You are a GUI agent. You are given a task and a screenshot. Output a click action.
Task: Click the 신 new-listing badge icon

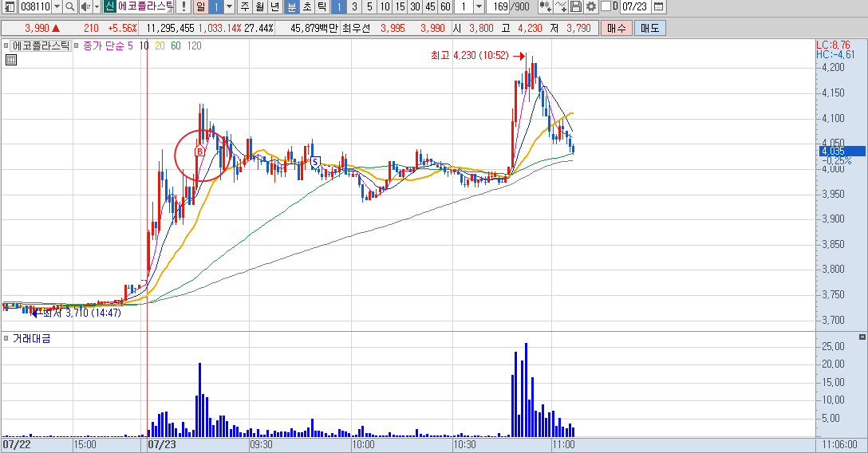pos(109,6)
